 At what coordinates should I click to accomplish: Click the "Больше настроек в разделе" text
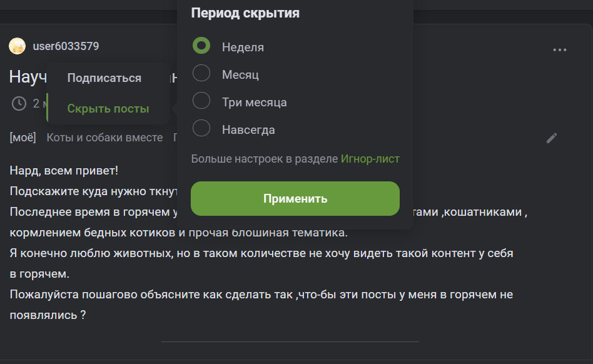[x=264, y=159]
